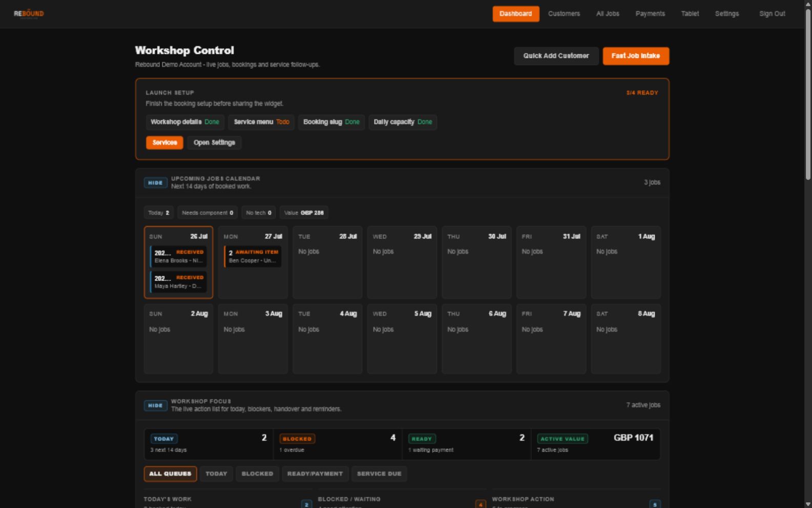Open Ben Cooper awaiting item job
This screenshot has width=812, height=508.
(x=253, y=256)
